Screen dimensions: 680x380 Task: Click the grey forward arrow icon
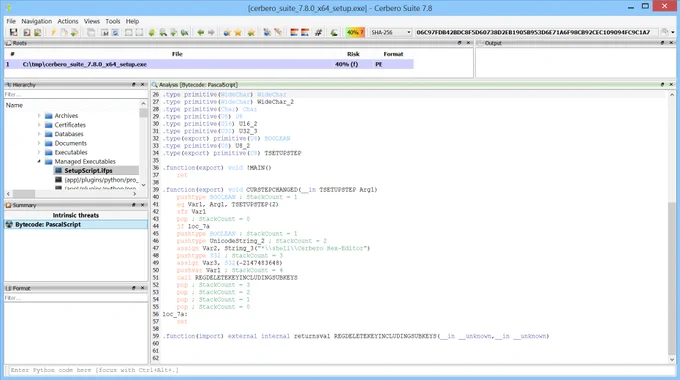click(211, 32)
